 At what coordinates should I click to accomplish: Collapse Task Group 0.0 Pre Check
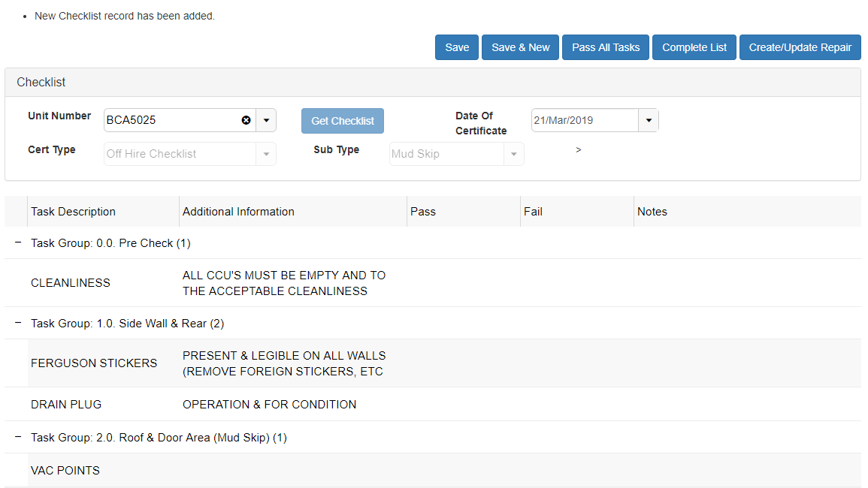click(x=17, y=242)
